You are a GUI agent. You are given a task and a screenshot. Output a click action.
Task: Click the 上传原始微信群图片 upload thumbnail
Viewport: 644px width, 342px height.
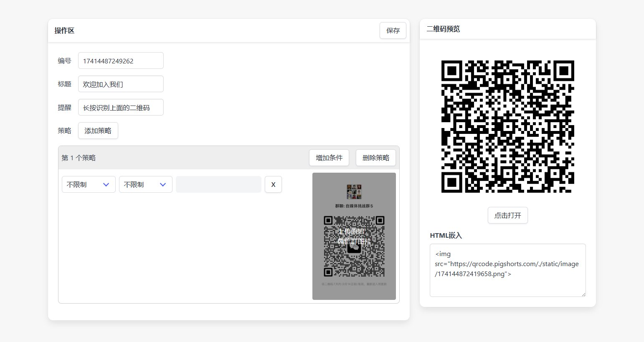click(354, 236)
